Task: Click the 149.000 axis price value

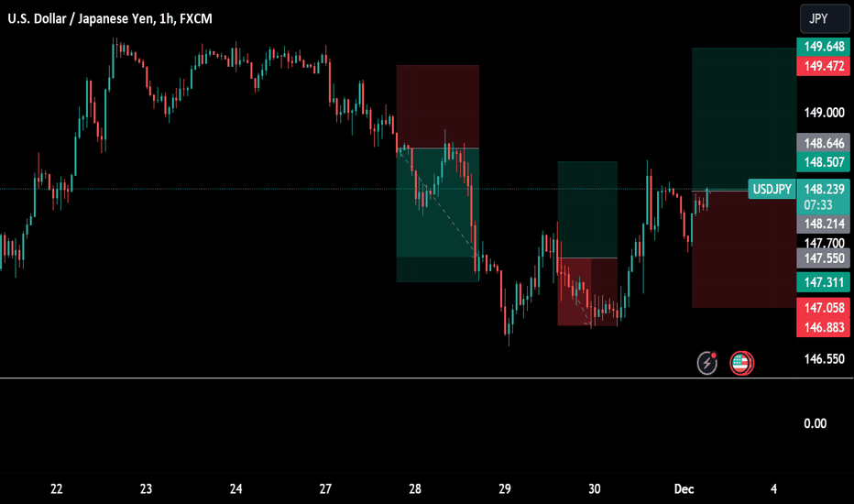Action: point(824,113)
